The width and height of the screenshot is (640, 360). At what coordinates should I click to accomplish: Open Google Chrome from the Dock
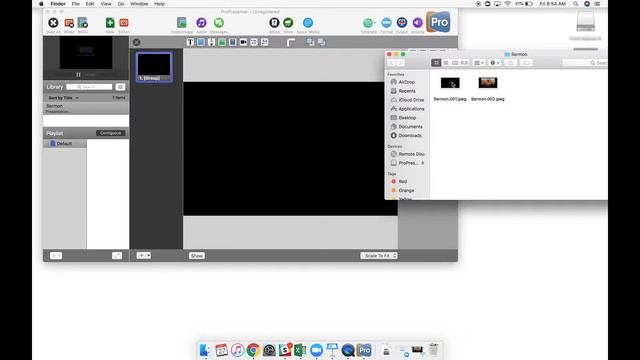(x=253, y=350)
